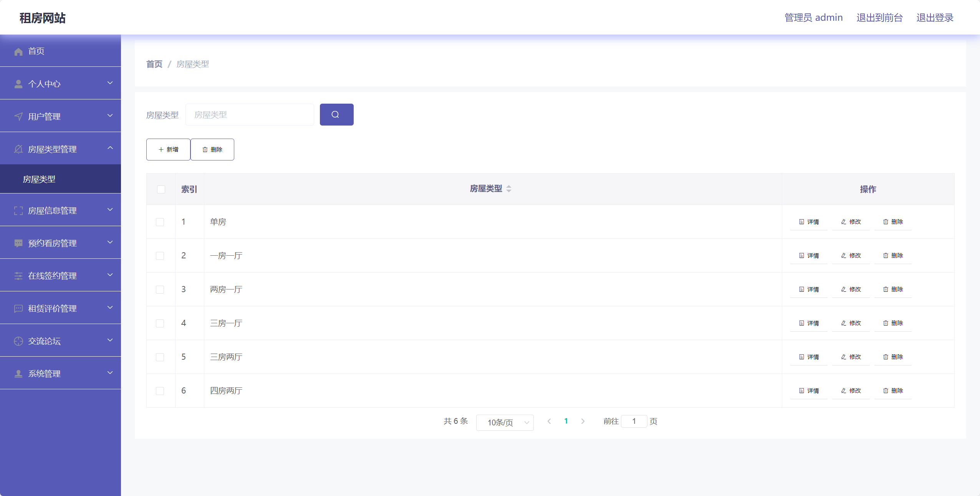Collapse the 房屋类型管理 section

pos(110,148)
